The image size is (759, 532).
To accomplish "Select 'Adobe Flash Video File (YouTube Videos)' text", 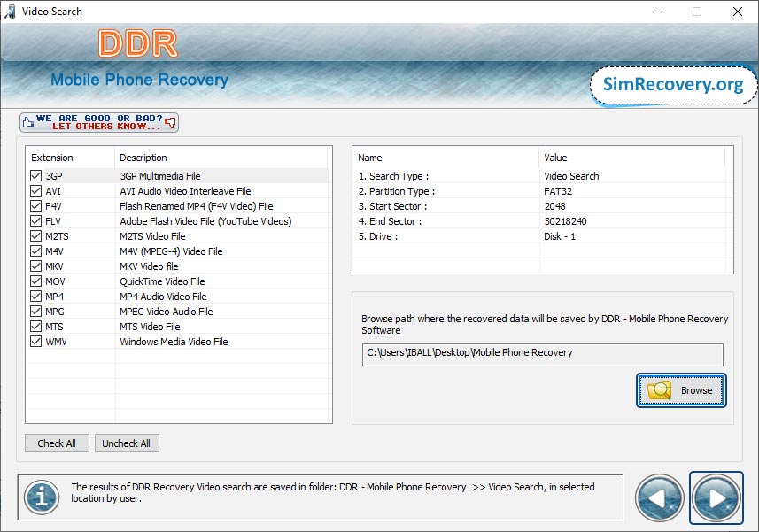I will (x=205, y=221).
